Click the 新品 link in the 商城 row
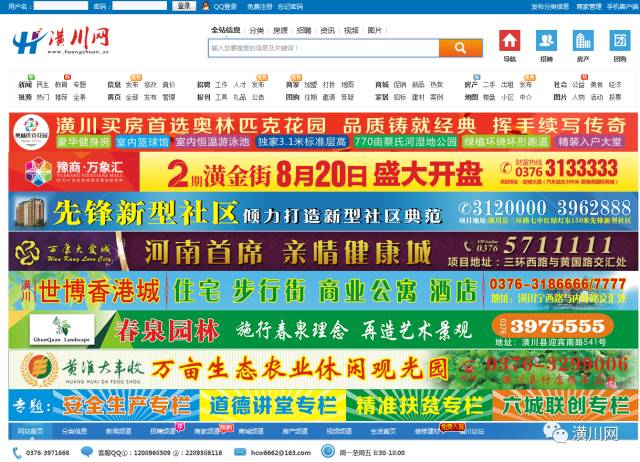 point(418,85)
